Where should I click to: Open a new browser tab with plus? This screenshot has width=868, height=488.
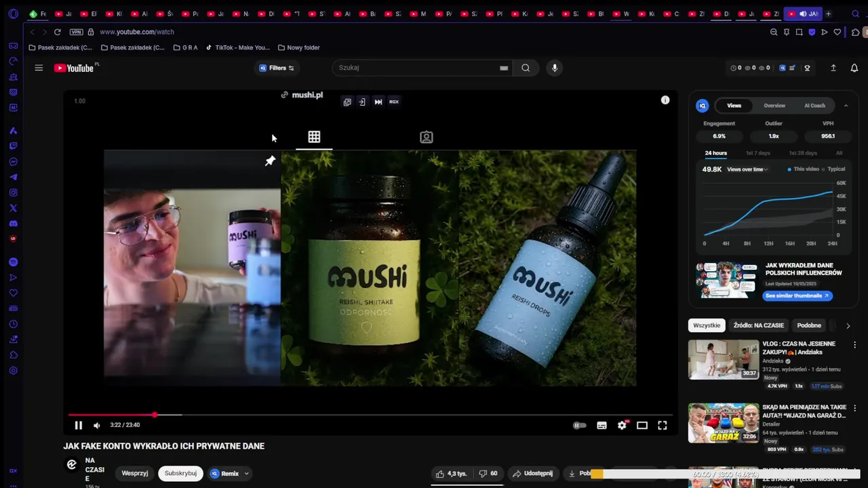829,14
